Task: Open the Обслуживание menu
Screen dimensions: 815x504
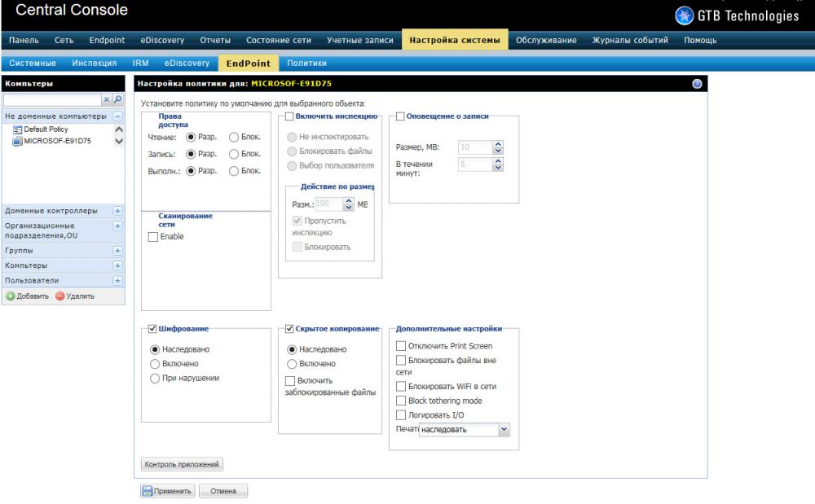Action: (546, 41)
